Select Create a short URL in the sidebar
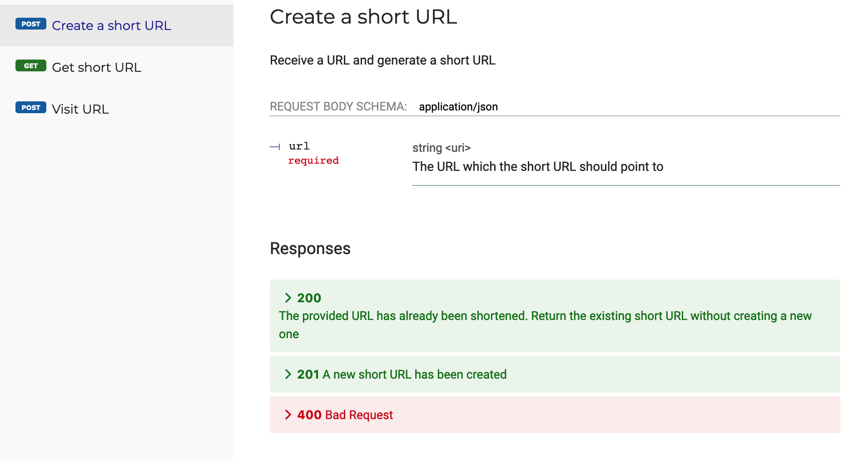The image size is (868, 460). pyautogui.click(x=111, y=25)
